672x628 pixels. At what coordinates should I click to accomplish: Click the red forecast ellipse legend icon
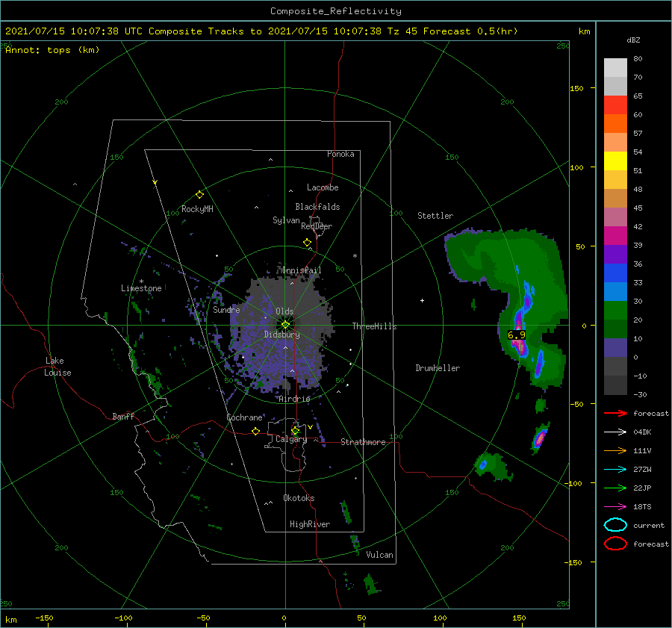tap(615, 544)
